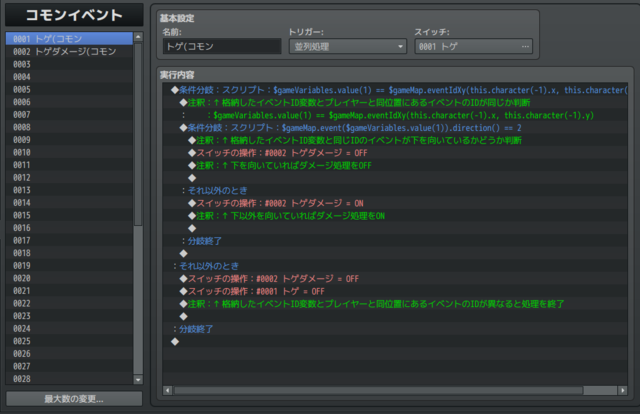Select empty common event 0020

69,278
